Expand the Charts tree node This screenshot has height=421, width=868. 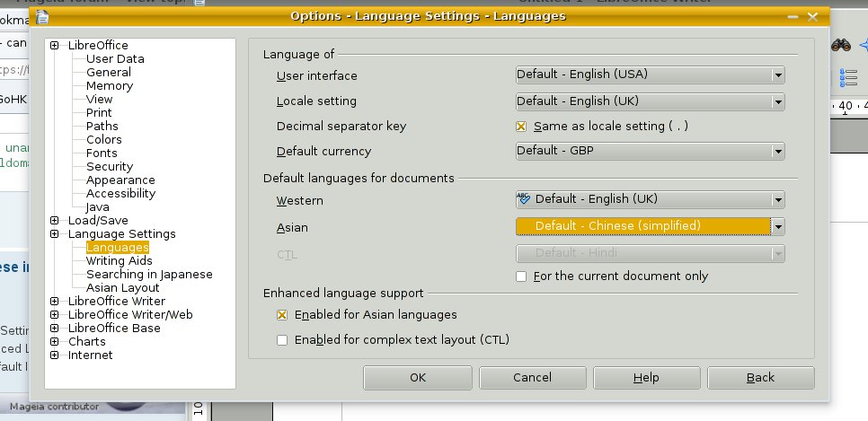point(54,342)
